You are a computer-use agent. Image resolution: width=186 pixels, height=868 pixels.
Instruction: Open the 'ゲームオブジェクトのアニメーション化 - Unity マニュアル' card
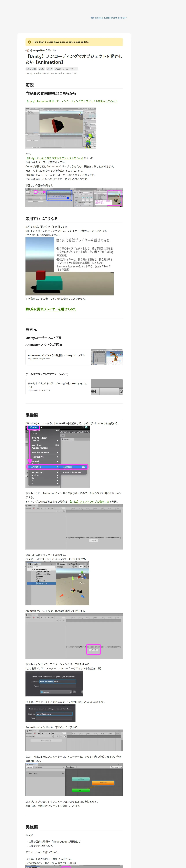pos(74,387)
